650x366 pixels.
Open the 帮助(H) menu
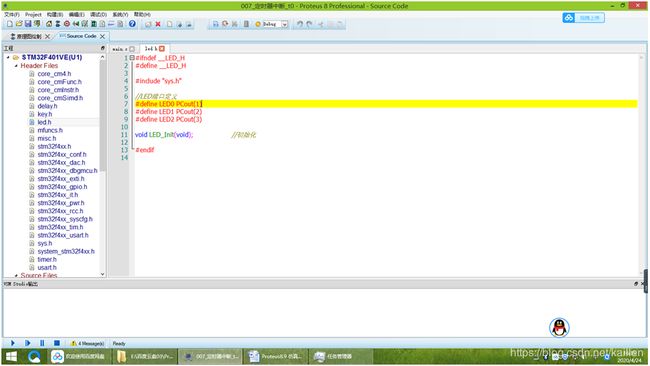142,15
